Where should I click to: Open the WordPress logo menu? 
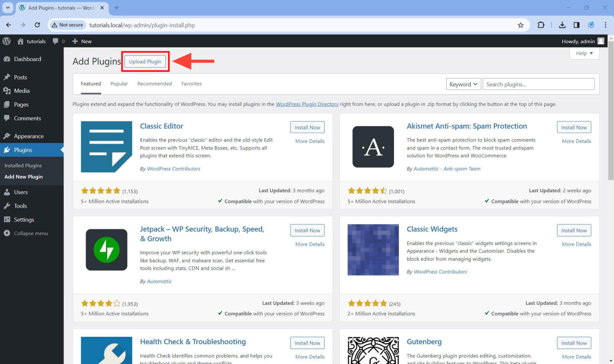pos(6,41)
